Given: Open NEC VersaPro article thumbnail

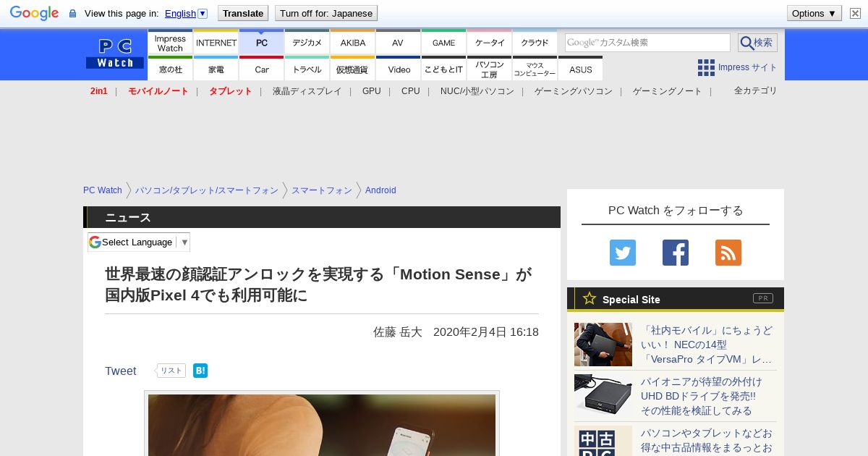Looking at the screenshot, I should (x=603, y=345).
